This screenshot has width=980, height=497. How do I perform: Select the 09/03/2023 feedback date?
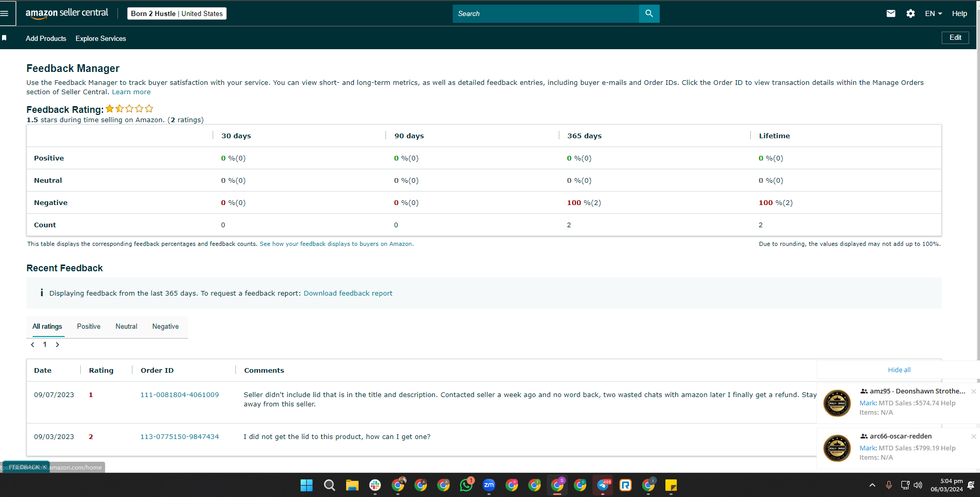click(54, 436)
